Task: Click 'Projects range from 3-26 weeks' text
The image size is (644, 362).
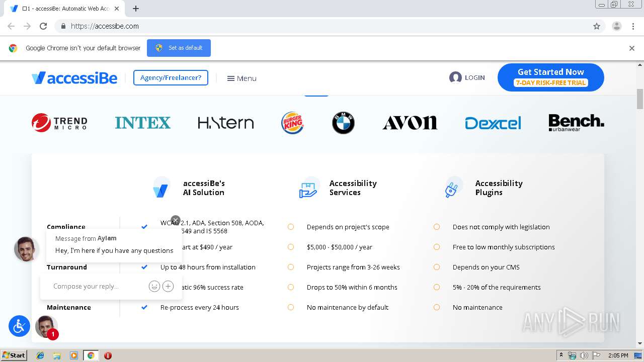Action: coord(353,267)
